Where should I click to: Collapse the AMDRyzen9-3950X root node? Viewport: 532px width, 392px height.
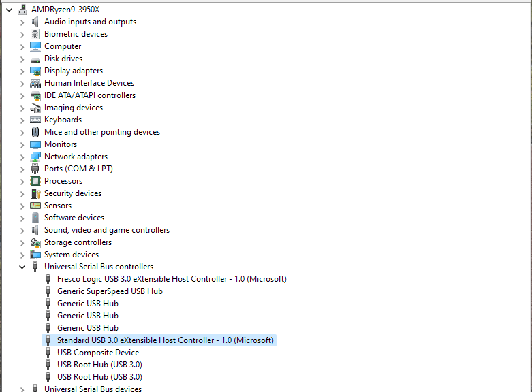click(10, 10)
